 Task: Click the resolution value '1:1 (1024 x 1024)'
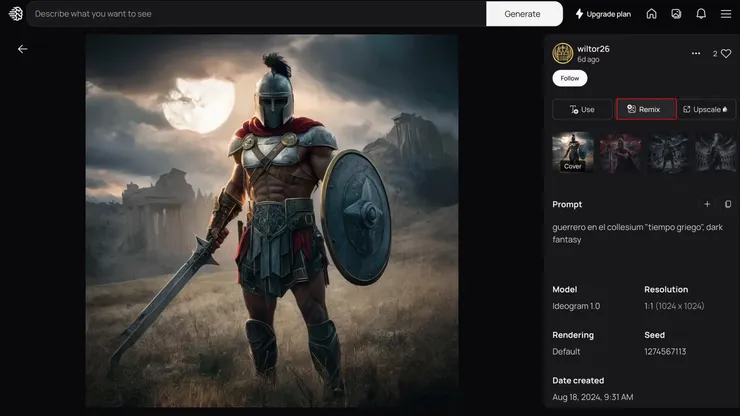674,306
